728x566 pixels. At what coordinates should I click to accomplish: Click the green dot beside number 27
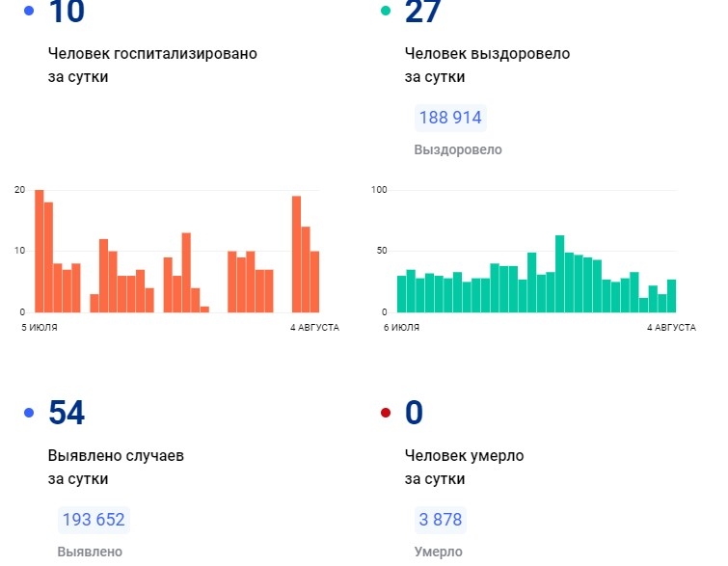pyautogui.click(x=386, y=11)
